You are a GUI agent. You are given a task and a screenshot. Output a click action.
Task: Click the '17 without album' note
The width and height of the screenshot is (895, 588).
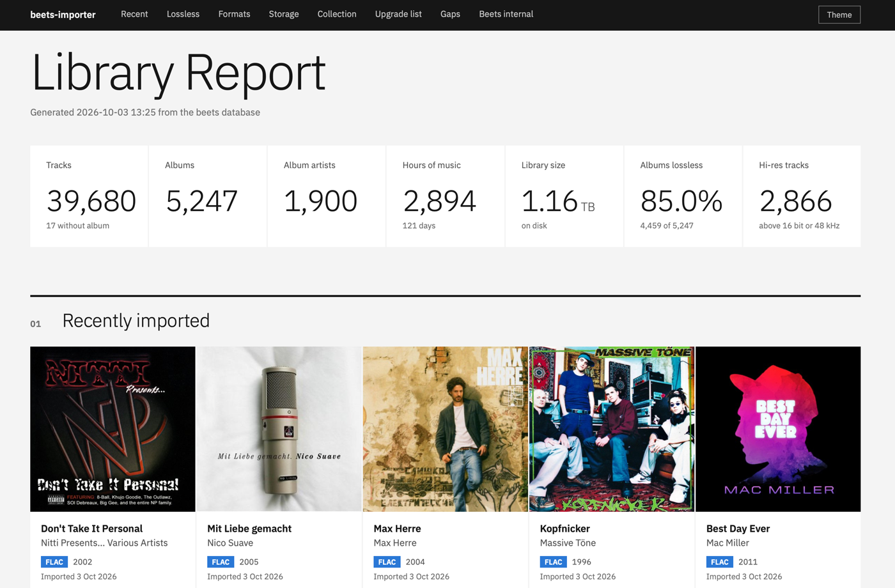click(77, 226)
